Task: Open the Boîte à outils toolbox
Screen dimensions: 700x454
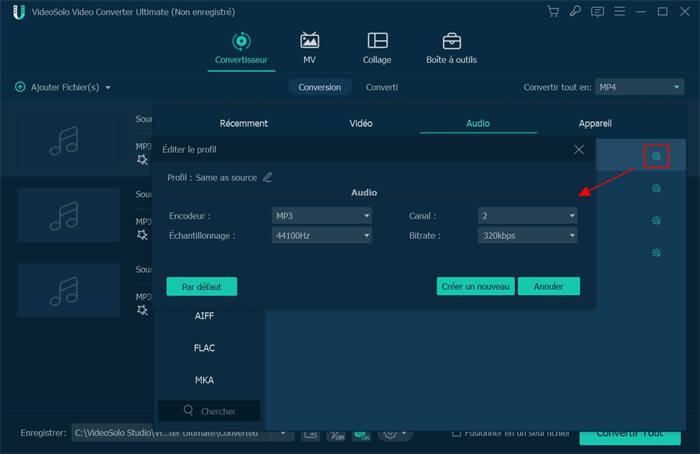Action: click(451, 48)
